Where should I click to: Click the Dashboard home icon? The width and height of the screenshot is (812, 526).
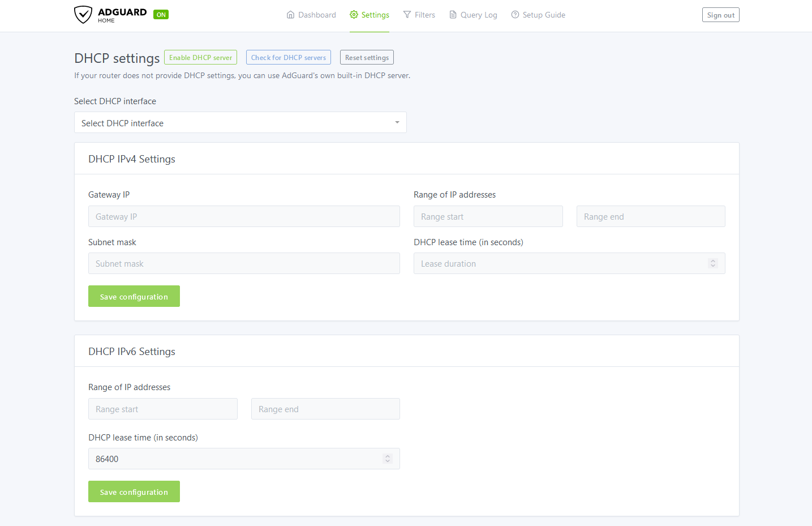point(291,14)
